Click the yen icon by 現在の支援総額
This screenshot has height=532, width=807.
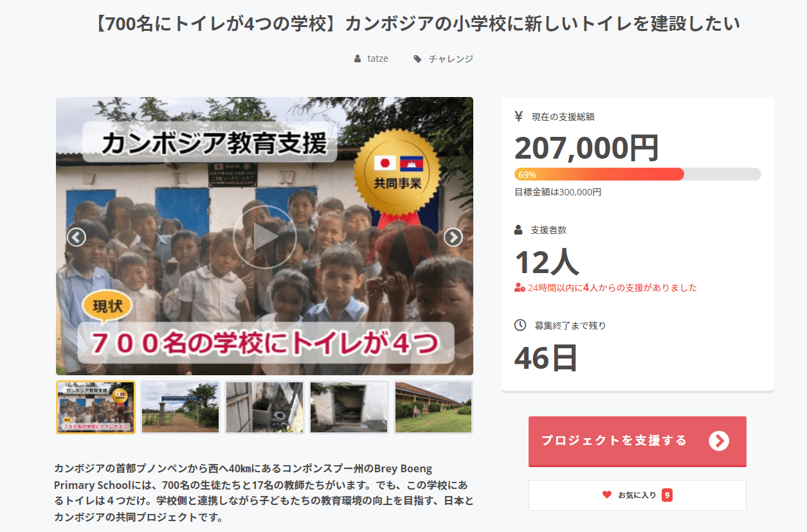point(519,116)
